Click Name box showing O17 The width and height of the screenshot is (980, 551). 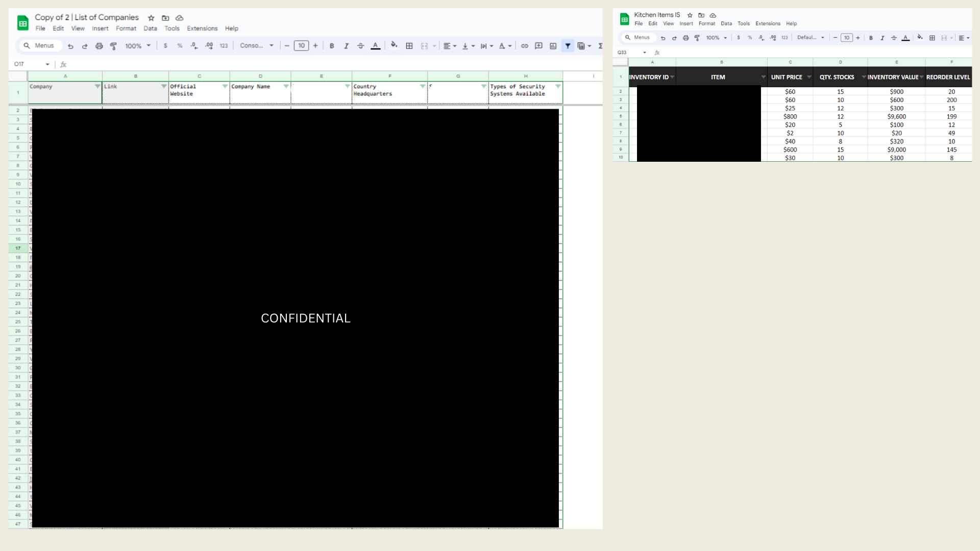pyautogui.click(x=32, y=64)
